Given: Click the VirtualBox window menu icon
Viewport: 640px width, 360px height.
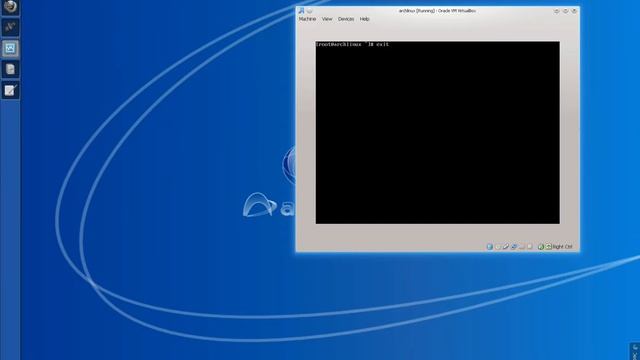Looking at the screenshot, I should 301,11.
